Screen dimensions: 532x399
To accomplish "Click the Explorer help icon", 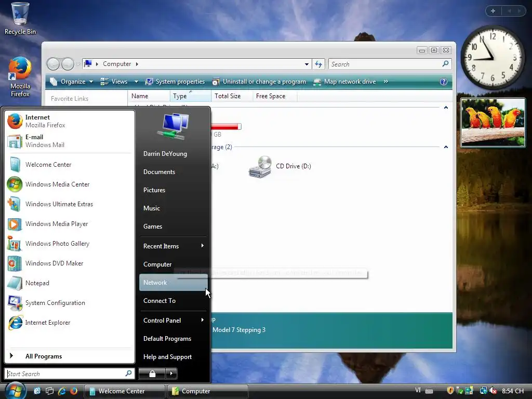I will coord(444,82).
